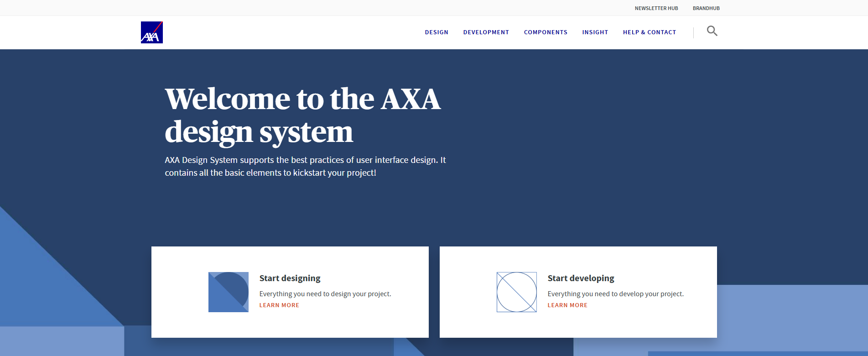This screenshot has height=356, width=868.
Task: Open the Design menu
Action: point(437,32)
